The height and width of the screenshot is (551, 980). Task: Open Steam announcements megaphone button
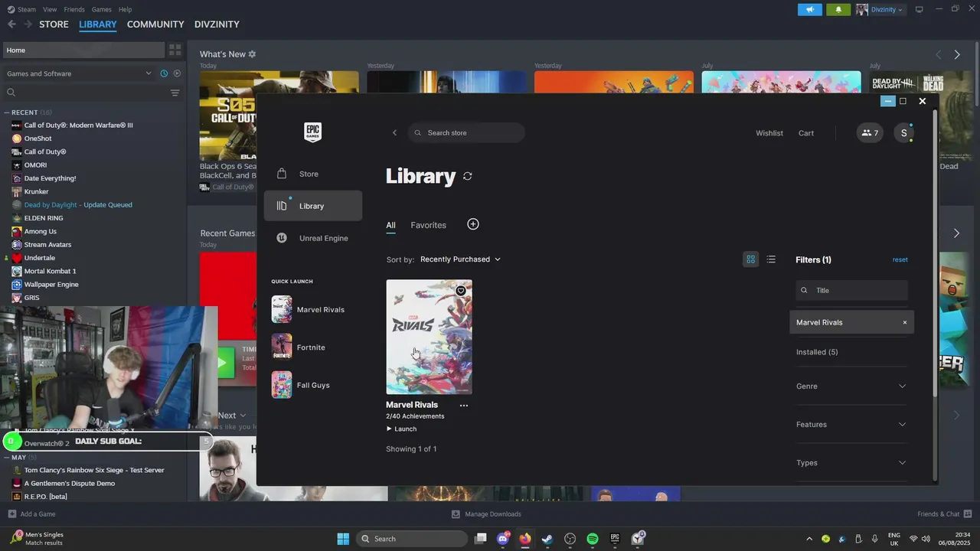(x=809, y=9)
